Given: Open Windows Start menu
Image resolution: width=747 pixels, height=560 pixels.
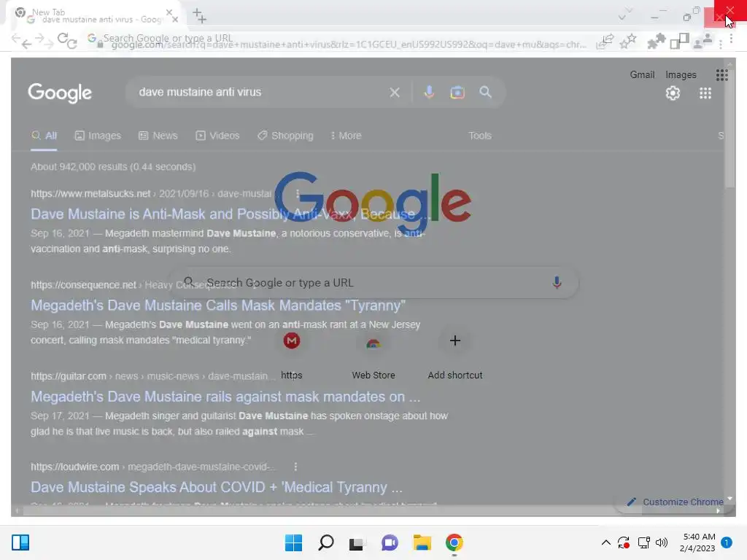Looking at the screenshot, I should (293, 542).
